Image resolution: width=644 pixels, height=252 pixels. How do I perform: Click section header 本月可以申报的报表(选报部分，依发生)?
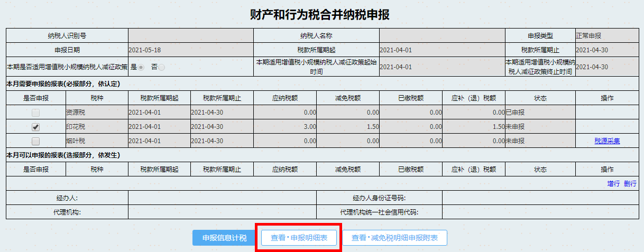[63, 155]
